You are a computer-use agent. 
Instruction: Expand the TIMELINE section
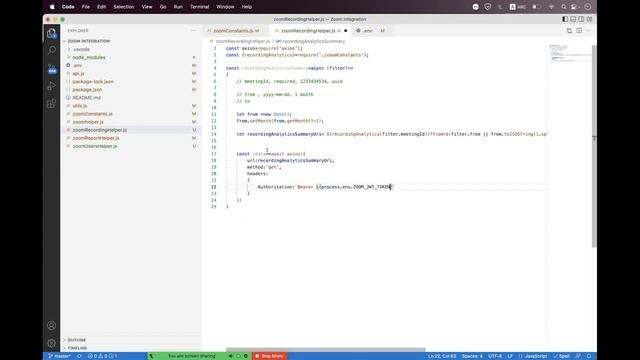(x=77, y=348)
